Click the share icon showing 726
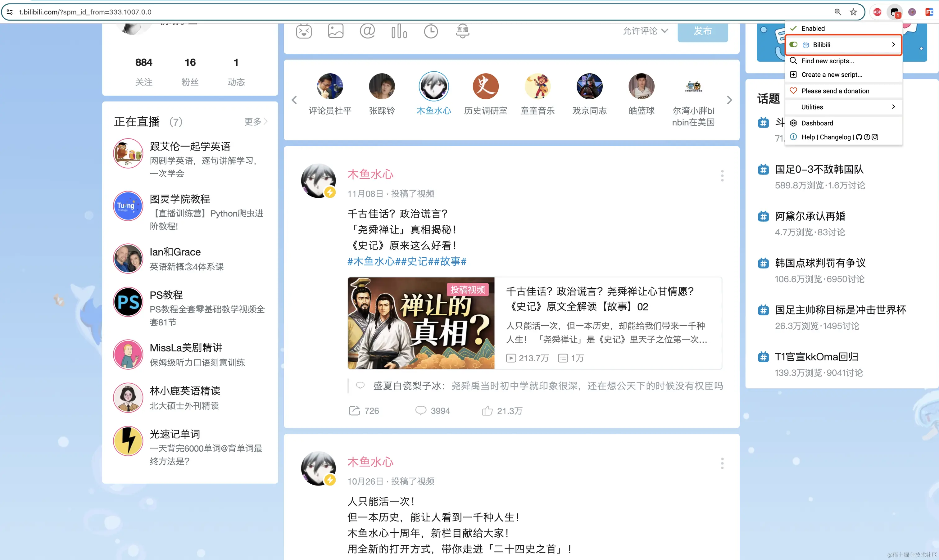This screenshot has width=939, height=560. pos(354,411)
